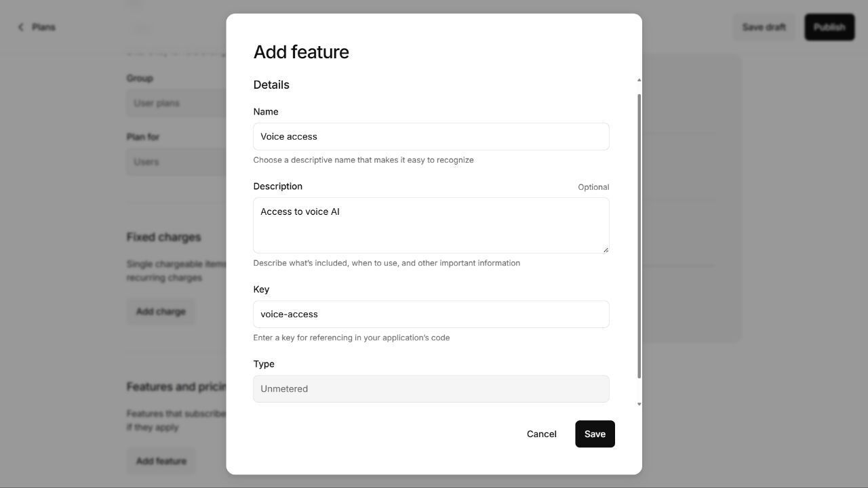
Task: Click the dialog's vertical scrollbar thumb
Action: tap(639, 236)
